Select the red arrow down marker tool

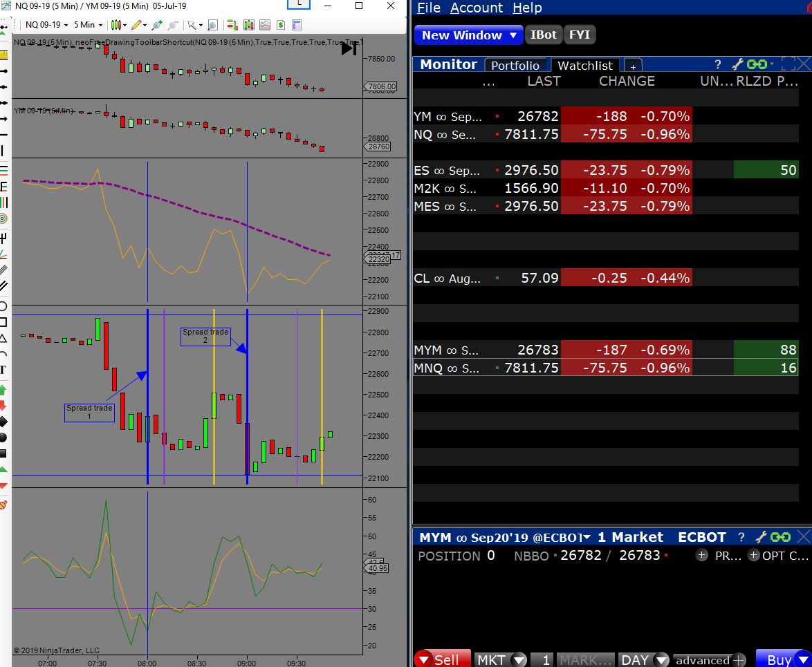pos(3,406)
